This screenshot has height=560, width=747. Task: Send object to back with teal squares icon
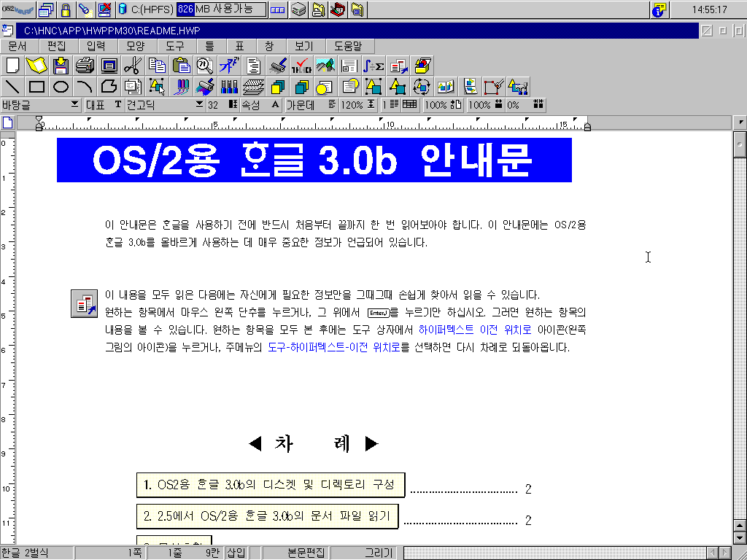[301, 87]
